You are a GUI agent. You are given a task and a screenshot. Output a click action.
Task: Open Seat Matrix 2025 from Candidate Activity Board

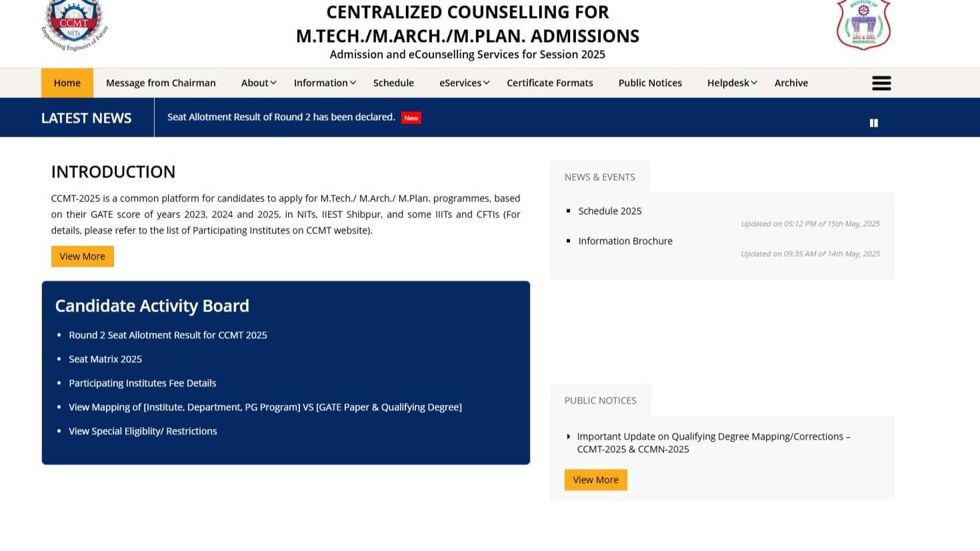coord(105,359)
